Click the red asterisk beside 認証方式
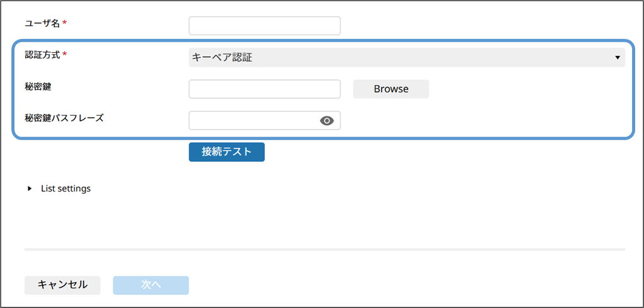644x308 pixels. (65, 54)
